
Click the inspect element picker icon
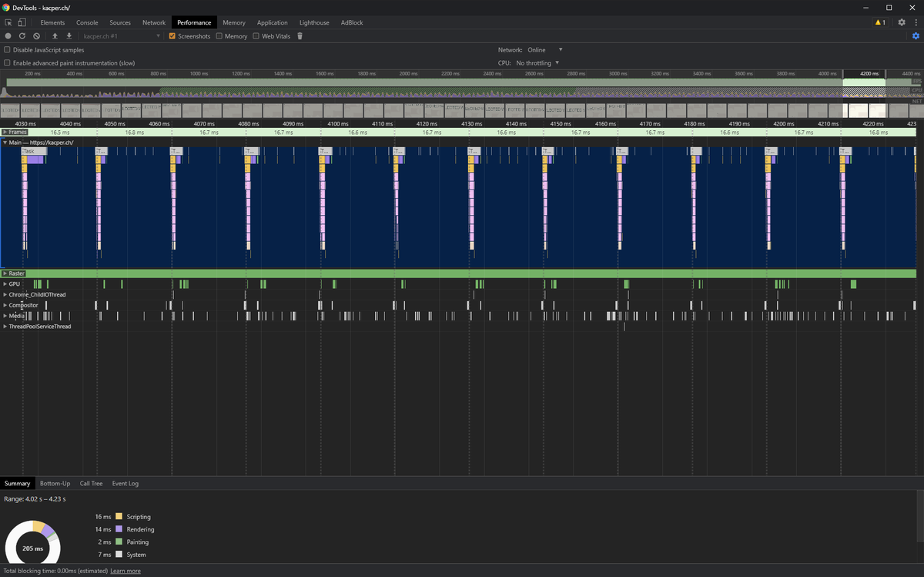[8, 22]
